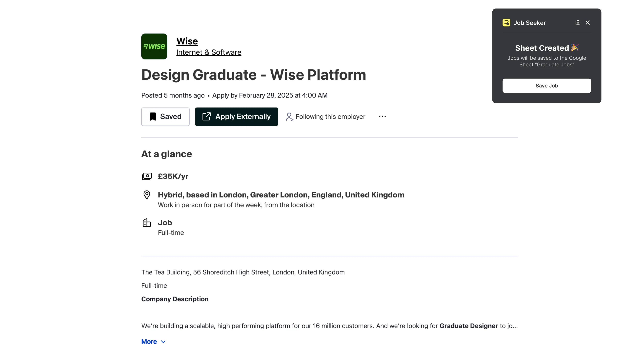Viewport: 644px width, 344px height.
Task: Select the Hybrid London location text
Action: [x=281, y=195]
